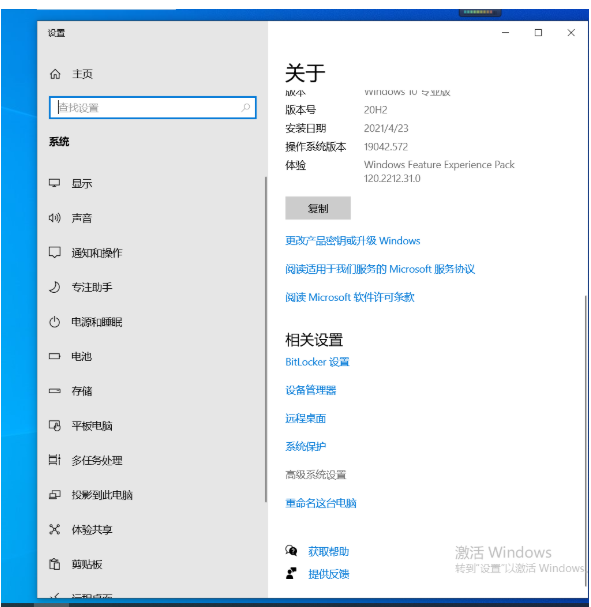
Task: Maximize the 设置 window
Action: pyautogui.click(x=538, y=33)
